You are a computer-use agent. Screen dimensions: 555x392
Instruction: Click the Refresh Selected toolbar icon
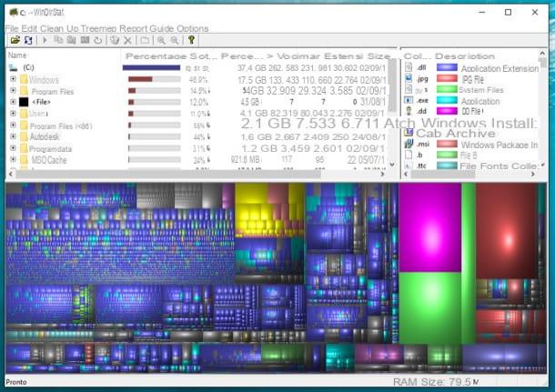98,40
